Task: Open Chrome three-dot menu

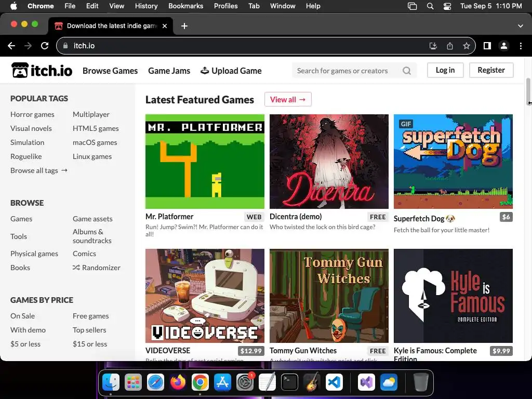Action: pos(521,46)
